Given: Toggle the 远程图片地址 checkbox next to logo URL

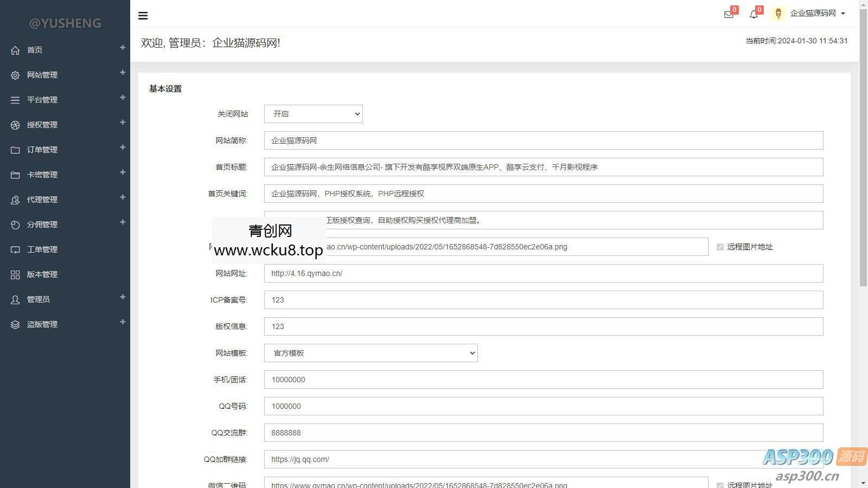Looking at the screenshot, I should click(x=720, y=247).
